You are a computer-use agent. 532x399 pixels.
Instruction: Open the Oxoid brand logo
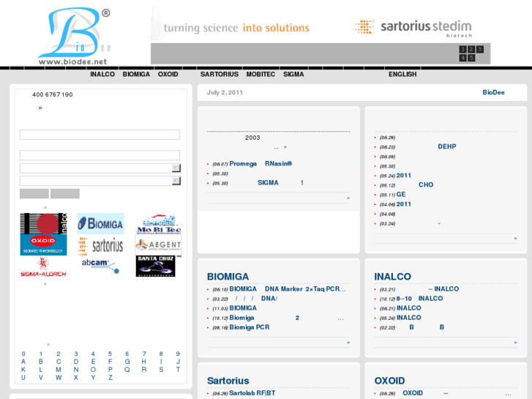43,245
